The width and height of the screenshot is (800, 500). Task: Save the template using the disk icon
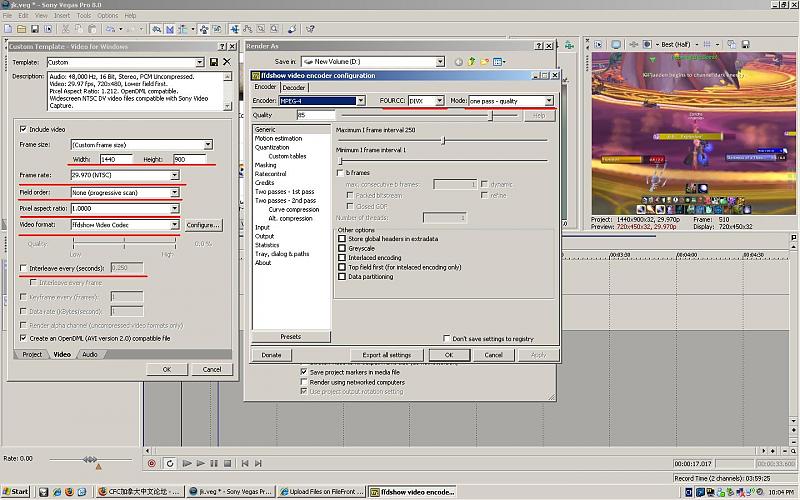(214, 62)
